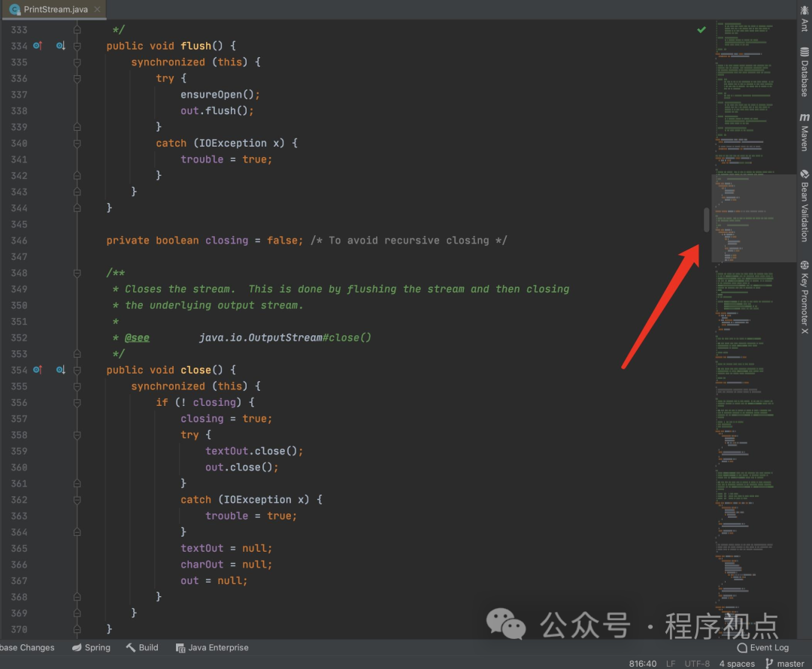This screenshot has width=812, height=669.
Task: Click the overridden-by icon on line 354
Action: pyautogui.click(x=61, y=370)
